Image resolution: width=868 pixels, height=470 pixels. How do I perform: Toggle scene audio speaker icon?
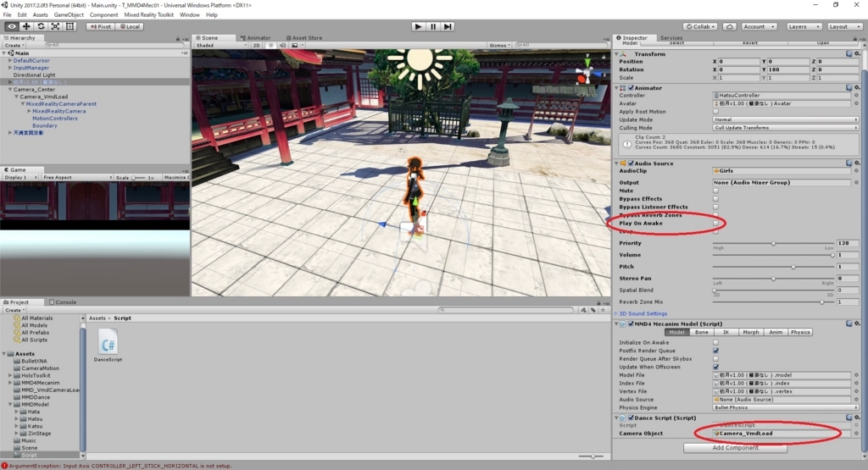click(282, 46)
